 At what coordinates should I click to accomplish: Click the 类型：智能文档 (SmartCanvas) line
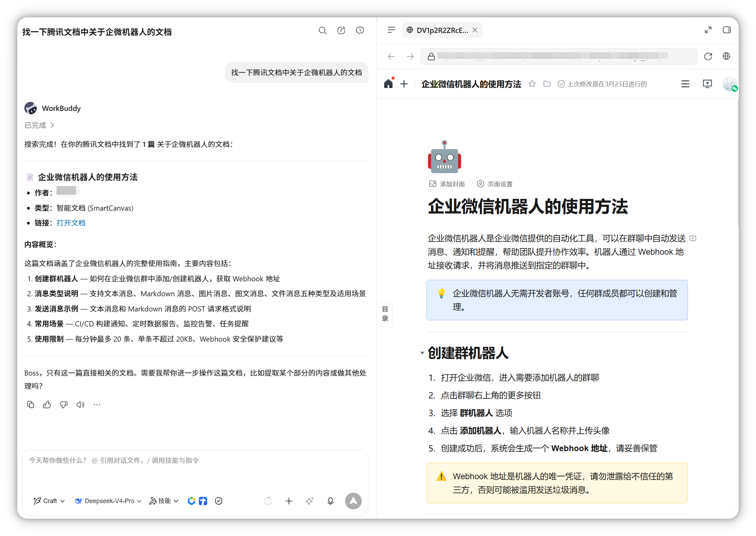[x=84, y=208]
